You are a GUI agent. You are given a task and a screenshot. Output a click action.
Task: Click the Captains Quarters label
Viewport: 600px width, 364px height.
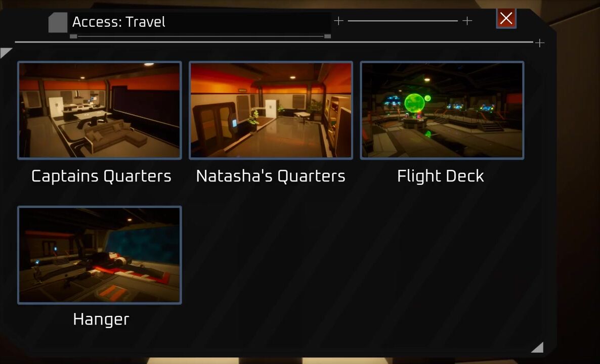(101, 176)
